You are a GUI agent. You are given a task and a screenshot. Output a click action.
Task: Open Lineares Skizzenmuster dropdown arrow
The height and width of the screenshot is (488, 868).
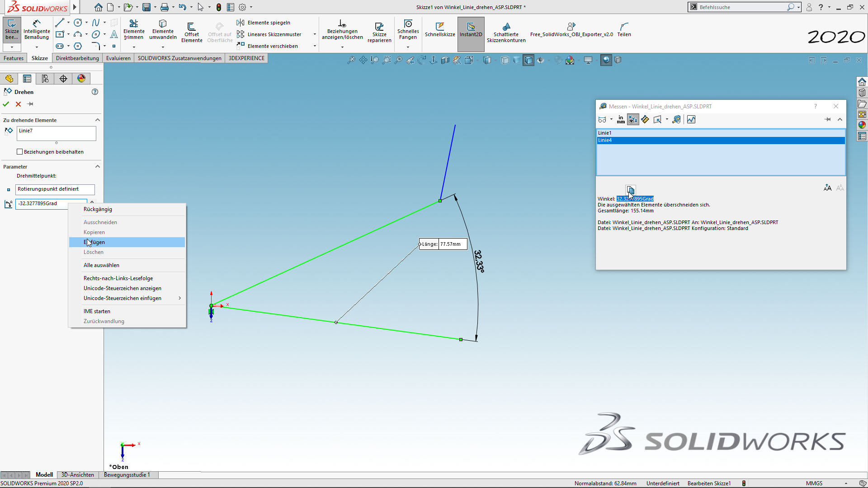pos(315,34)
